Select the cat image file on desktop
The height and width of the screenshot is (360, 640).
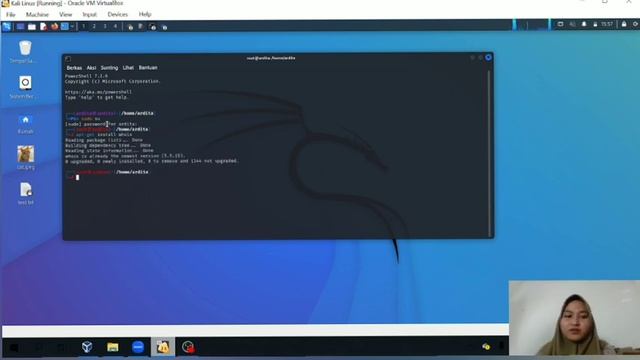(x=25, y=158)
